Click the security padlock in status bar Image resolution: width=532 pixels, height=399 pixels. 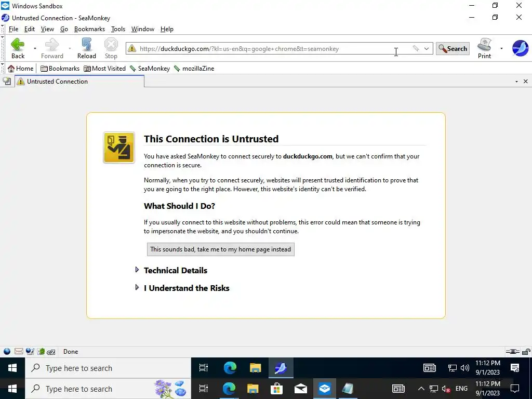pyautogui.click(x=526, y=352)
